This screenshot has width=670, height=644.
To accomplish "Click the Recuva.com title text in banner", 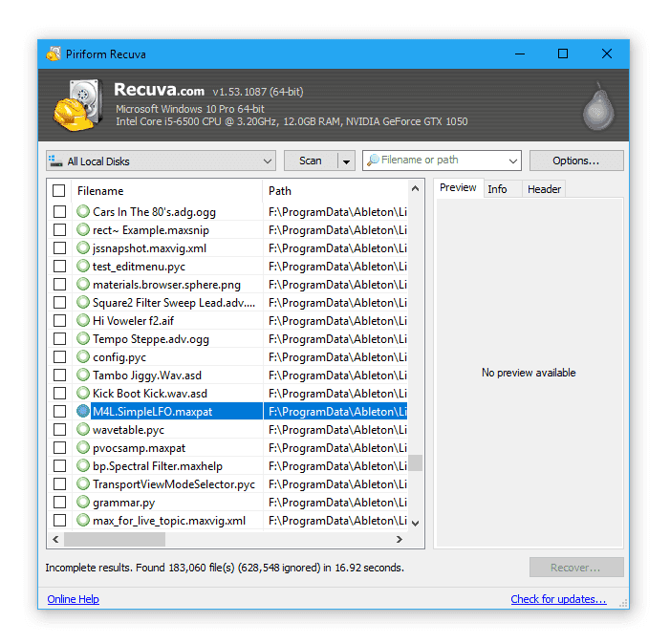I will (159, 90).
